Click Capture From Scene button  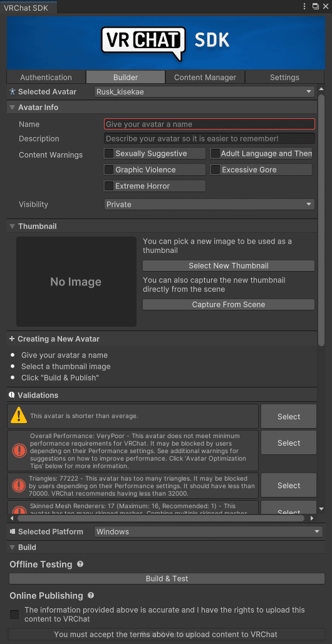[229, 304]
